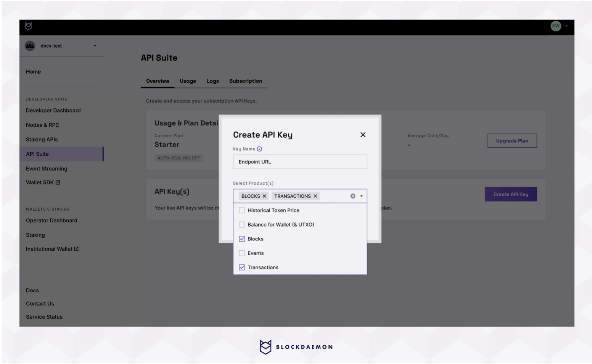Open Nodes & RPC page

tap(43, 125)
